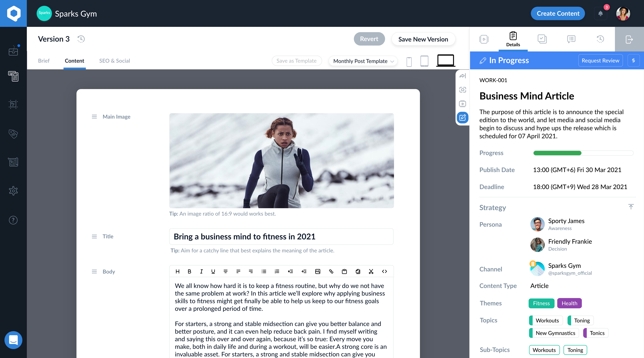The height and width of the screenshot is (358, 644).
Task: Open the media preview panel icon
Action: pyautogui.click(x=484, y=39)
